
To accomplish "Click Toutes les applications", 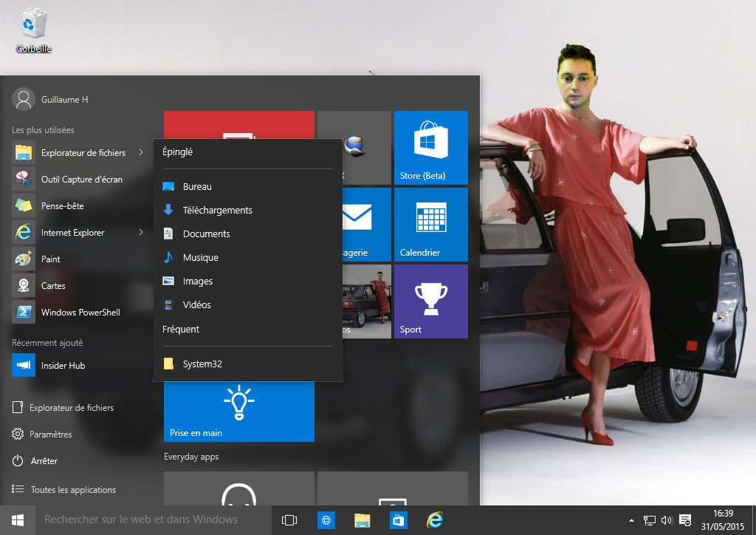I will [x=72, y=490].
